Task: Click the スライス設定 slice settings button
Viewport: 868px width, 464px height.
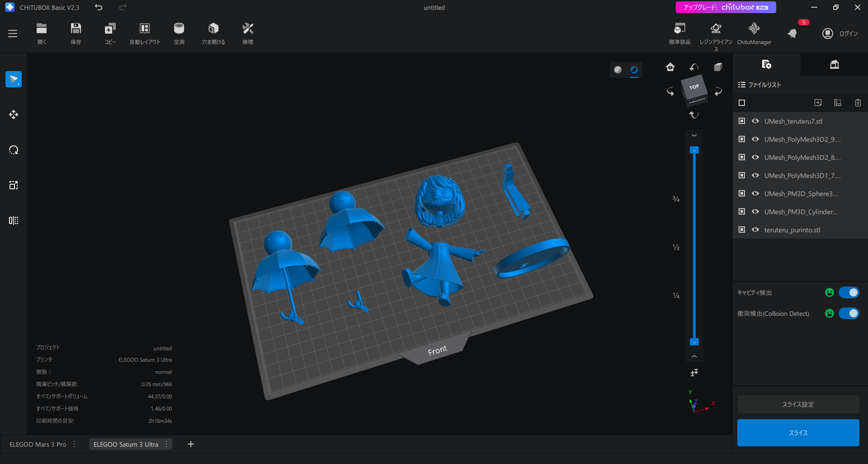Action: tap(798, 404)
